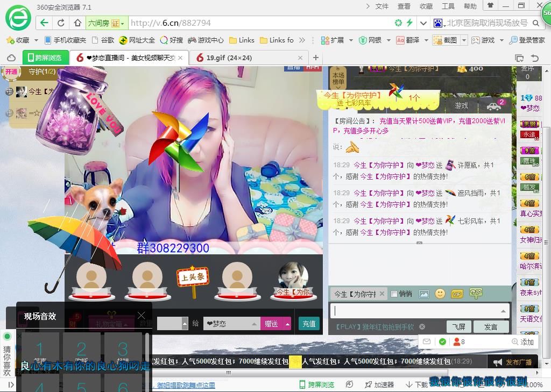This screenshot has height=392, width=551.
Task: Open the browser home page icon
Action: pyautogui.click(x=77, y=23)
